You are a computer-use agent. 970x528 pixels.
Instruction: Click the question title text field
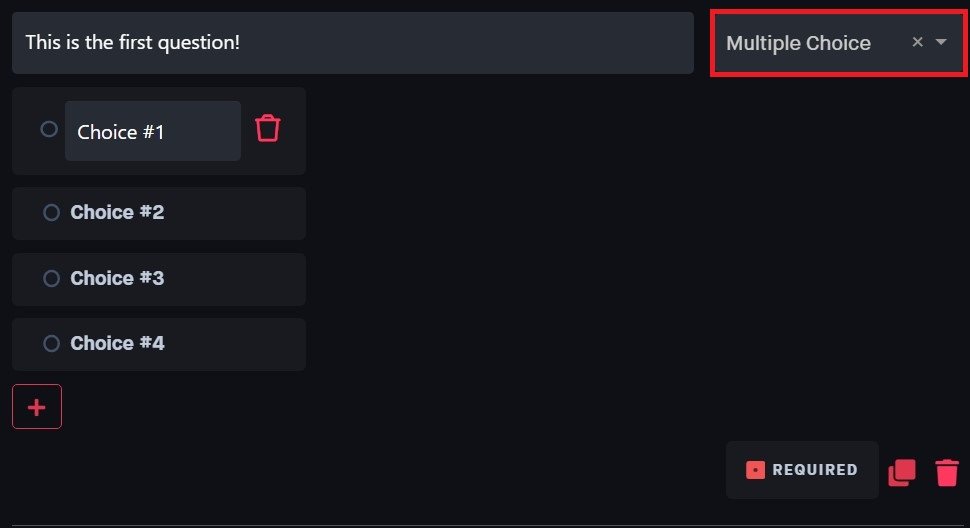tap(352, 43)
